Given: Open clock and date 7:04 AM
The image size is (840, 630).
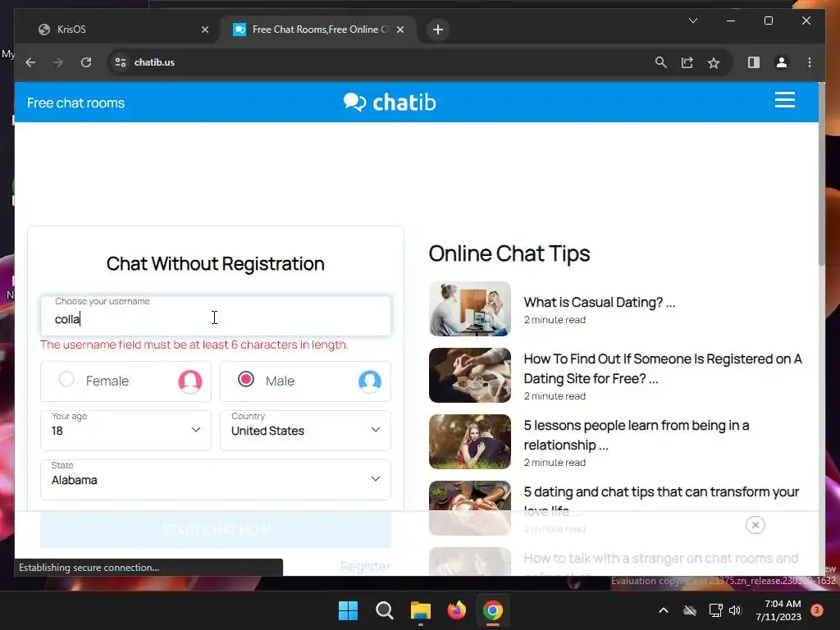Looking at the screenshot, I should click(x=778, y=610).
